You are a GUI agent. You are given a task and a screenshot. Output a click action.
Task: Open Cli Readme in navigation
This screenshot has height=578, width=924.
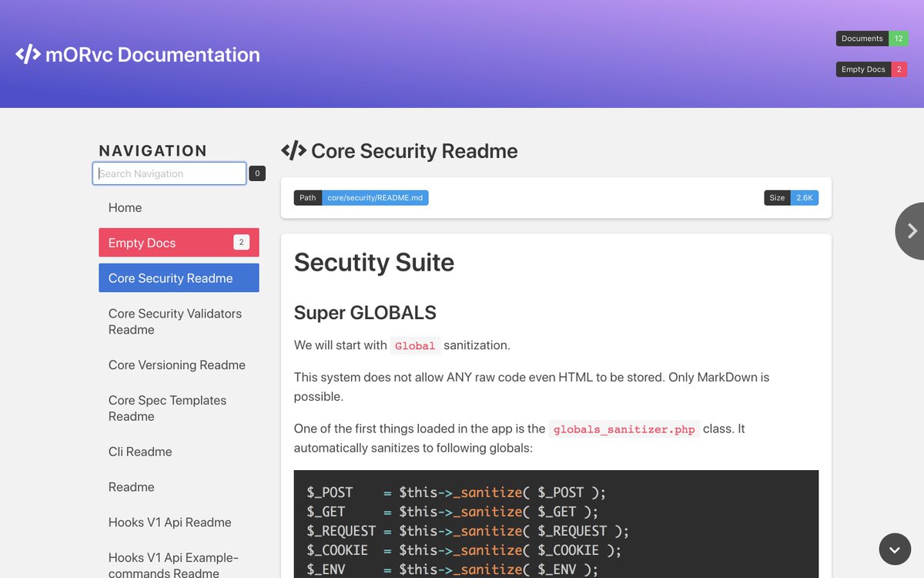coord(179,452)
